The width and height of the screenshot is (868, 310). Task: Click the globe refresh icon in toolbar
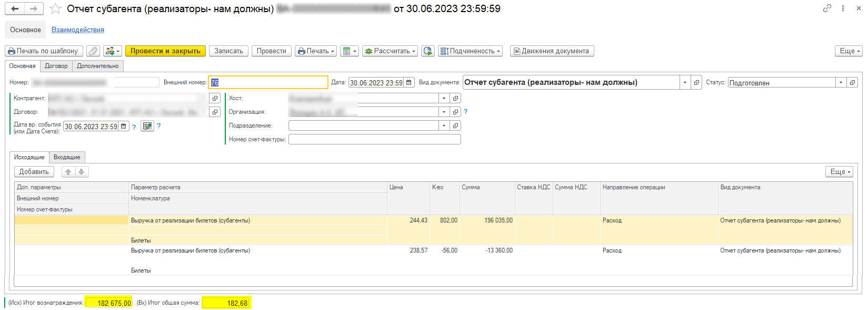tap(428, 51)
